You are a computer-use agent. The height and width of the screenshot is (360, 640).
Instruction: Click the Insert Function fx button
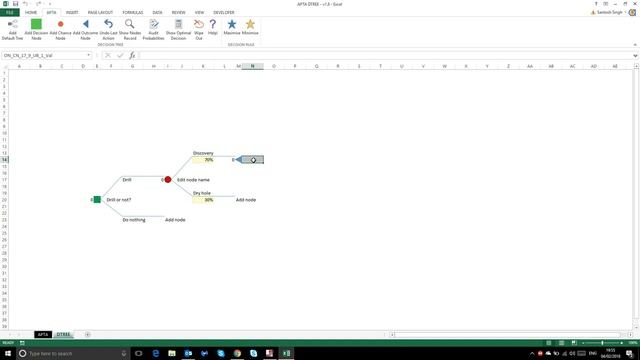tap(132, 55)
